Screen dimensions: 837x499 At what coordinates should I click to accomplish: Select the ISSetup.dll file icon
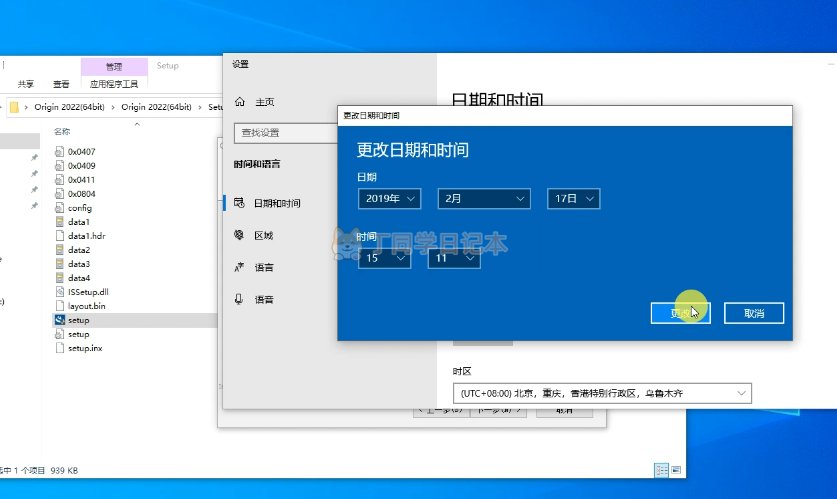(x=60, y=291)
